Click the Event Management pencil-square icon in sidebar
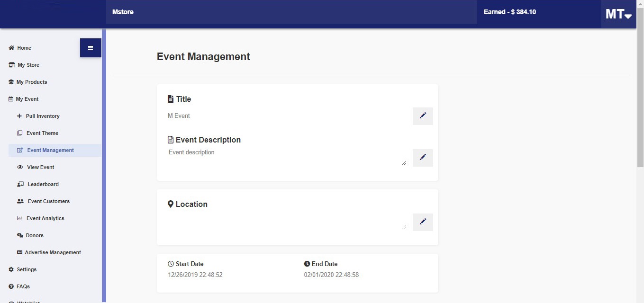 [x=20, y=150]
